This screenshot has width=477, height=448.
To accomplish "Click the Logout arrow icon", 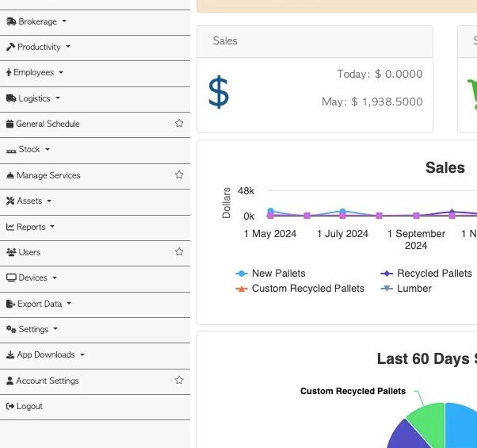I will click(x=10, y=406).
